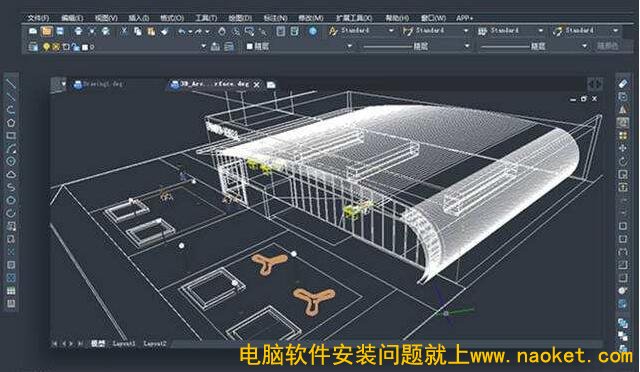Click the Print icon

pos(78,31)
